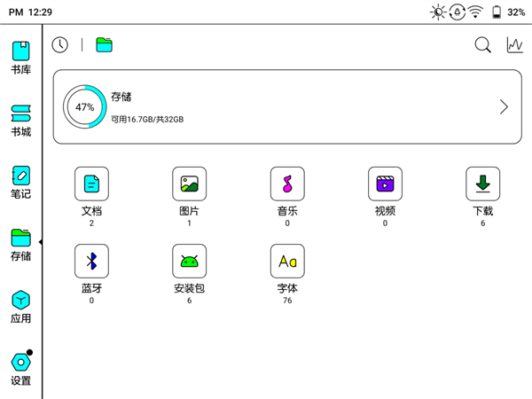
Task: Click the 47% storage usage ring
Action: point(85,107)
